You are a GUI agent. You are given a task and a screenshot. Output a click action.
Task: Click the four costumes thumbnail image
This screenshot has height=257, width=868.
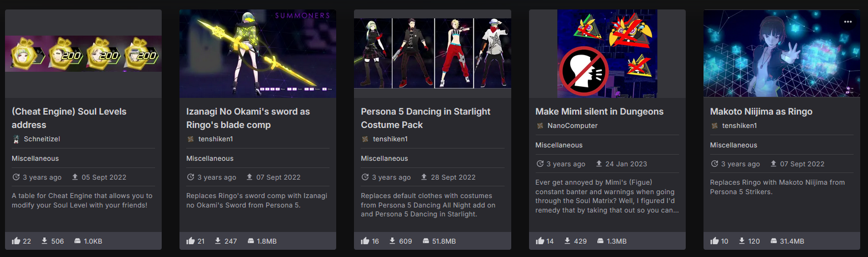[432, 54]
